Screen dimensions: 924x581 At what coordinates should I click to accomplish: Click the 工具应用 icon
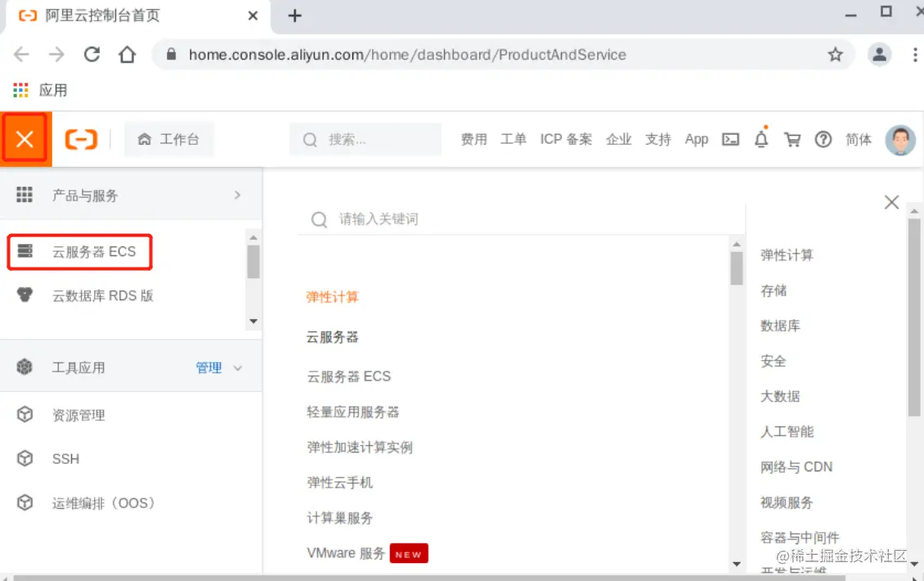coord(25,367)
